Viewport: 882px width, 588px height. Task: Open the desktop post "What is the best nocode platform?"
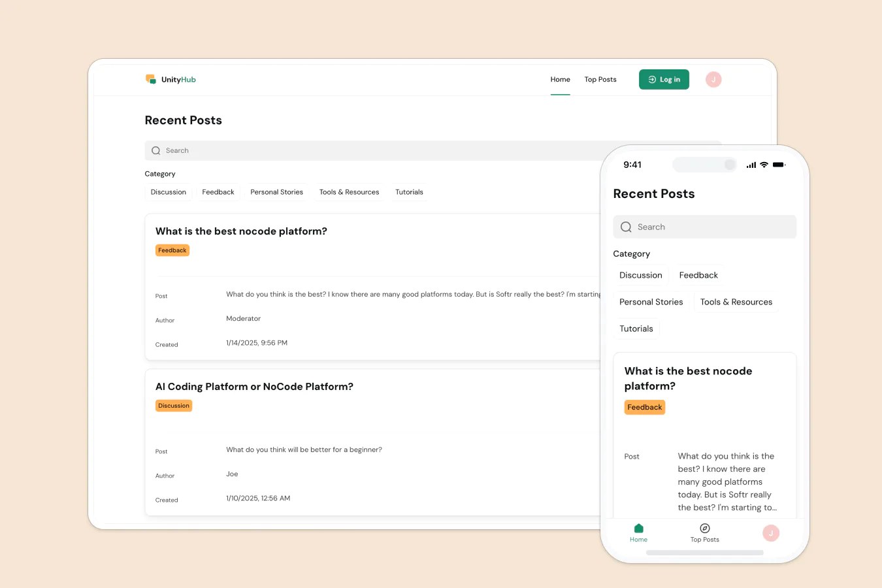coord(241,231)
